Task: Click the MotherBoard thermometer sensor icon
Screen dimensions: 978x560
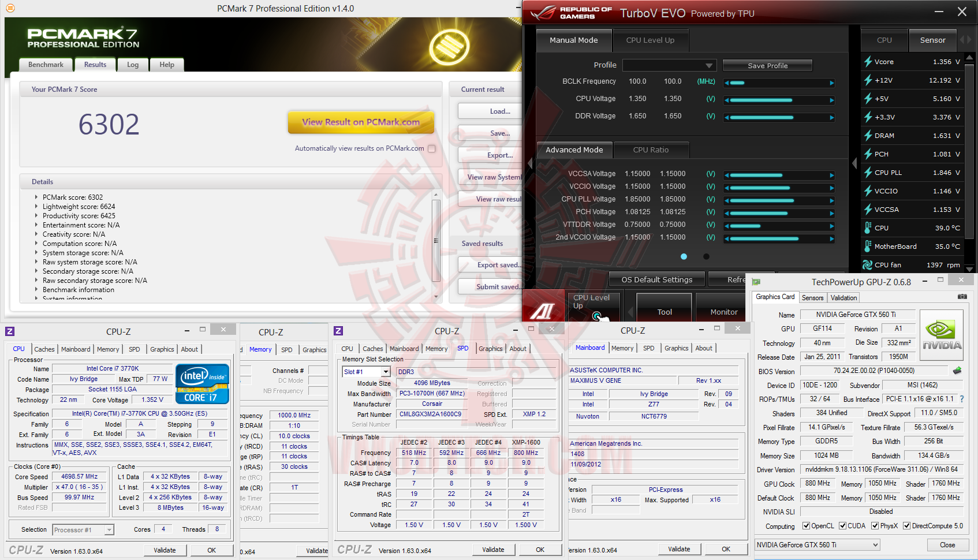Action: pos(868,247)
